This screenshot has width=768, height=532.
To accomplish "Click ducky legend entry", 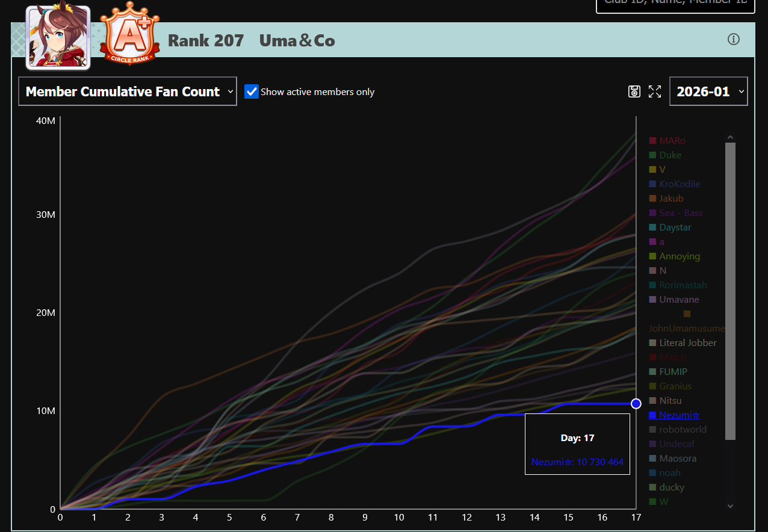I will [x=667, y=487].
